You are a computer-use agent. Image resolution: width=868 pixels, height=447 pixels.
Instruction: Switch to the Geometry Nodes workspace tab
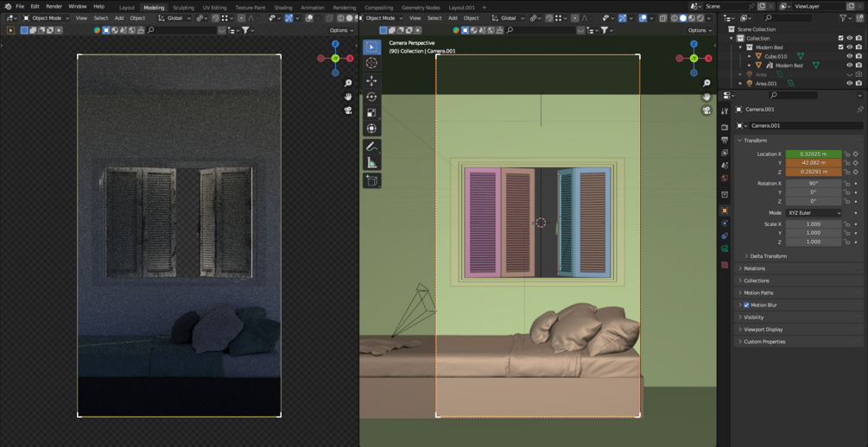(x=421, y=8)
